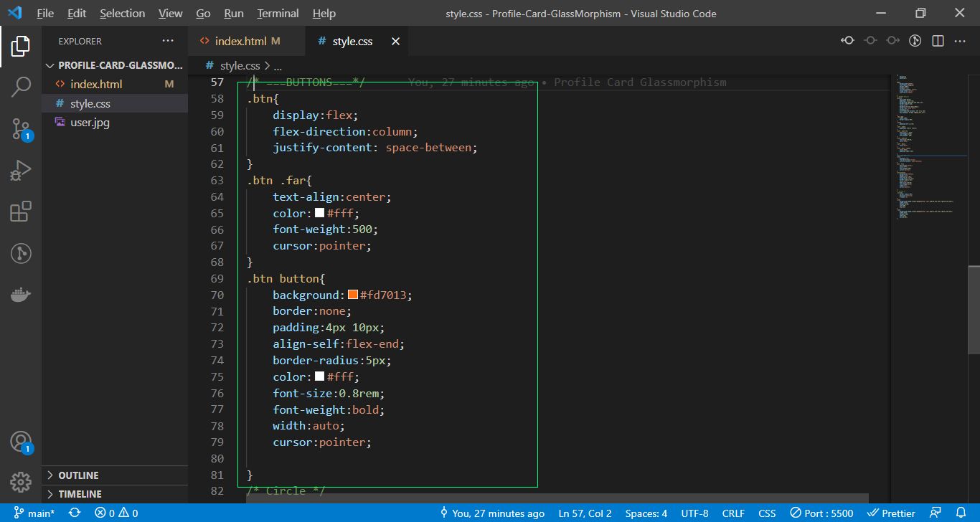Click the vertical scrollbar thumb
The image size is (980, 522).
(x=974, y=308)
